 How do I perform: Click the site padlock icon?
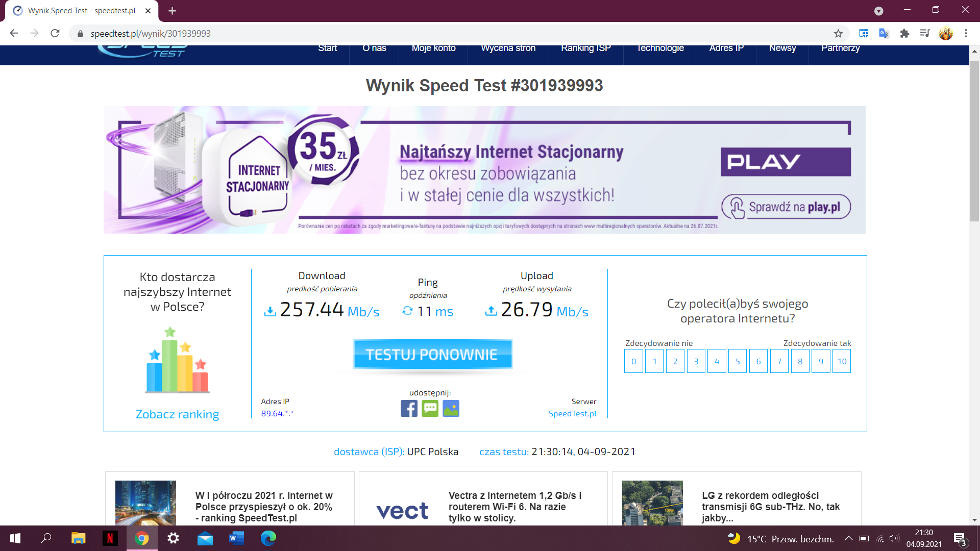tap(80, 34)
